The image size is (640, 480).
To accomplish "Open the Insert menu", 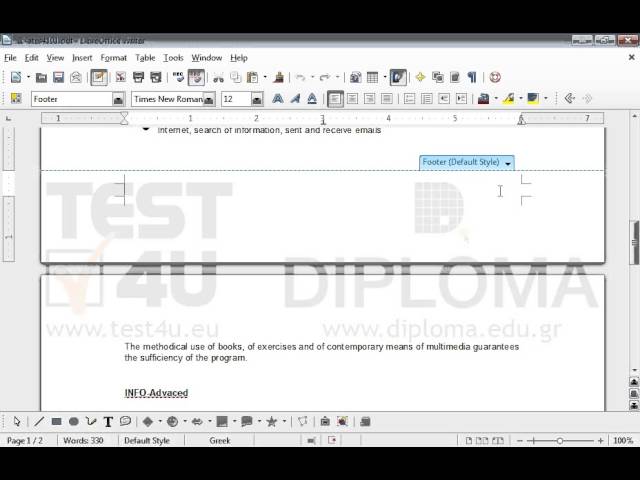I will point(82,58).
